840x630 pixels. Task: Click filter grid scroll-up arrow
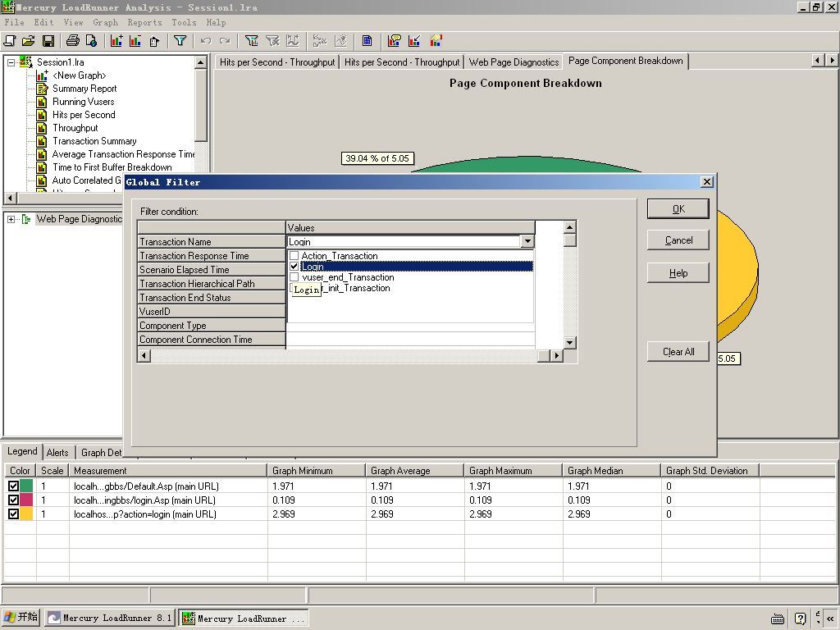pos(570,226)
